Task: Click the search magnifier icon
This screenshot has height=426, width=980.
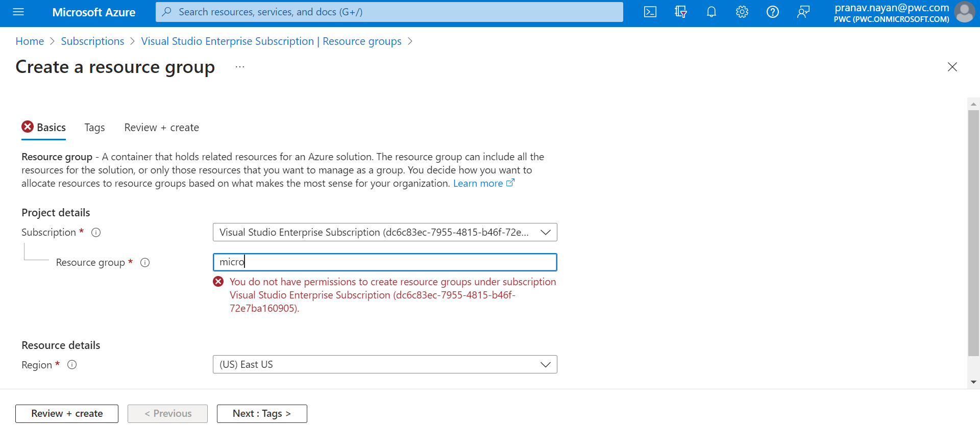Action: click(x=166, y=12)
